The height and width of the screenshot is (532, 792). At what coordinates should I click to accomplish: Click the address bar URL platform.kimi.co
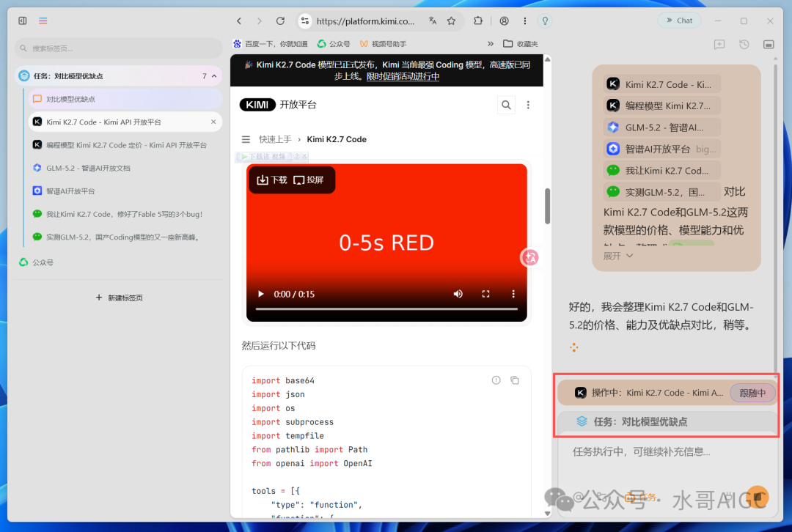[x=365, y=21]
